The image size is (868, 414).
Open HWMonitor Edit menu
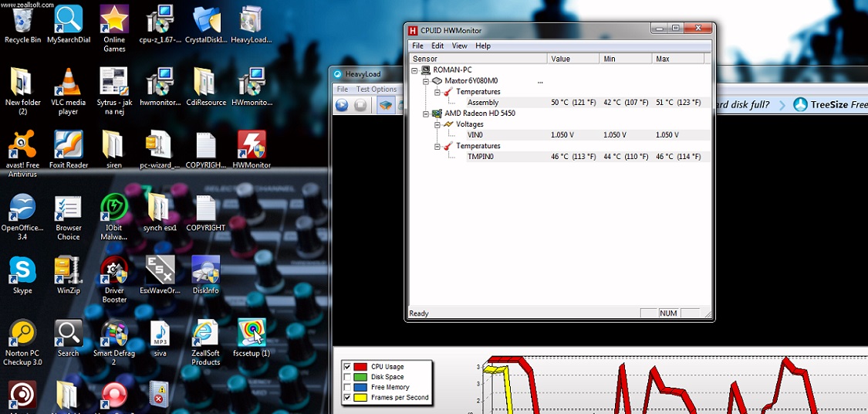click(437, 46)
